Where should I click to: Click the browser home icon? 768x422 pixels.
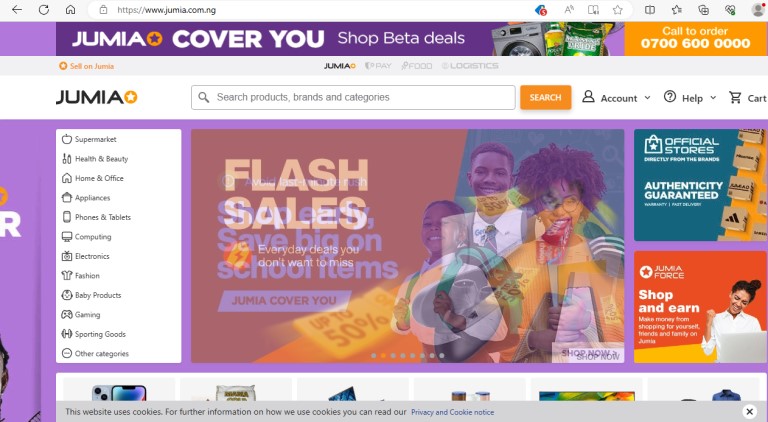coord(71,10)
